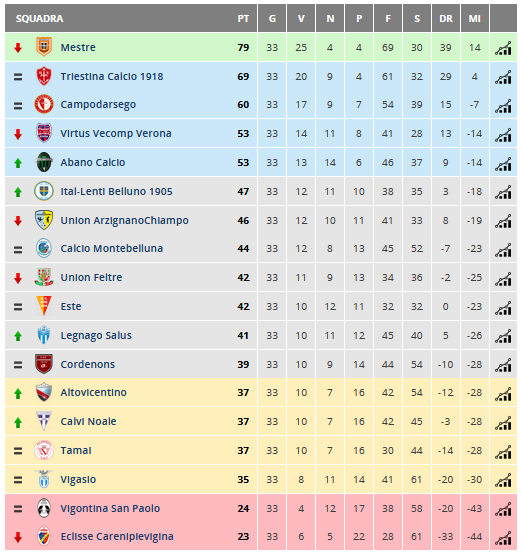522x555 pixels.
Task: Click the Altovicentino team name
Action: click(x=93, y=393)
